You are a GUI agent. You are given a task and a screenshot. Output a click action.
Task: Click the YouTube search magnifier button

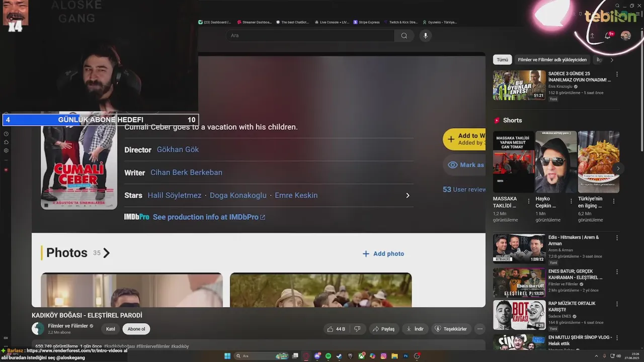(404, 36)
